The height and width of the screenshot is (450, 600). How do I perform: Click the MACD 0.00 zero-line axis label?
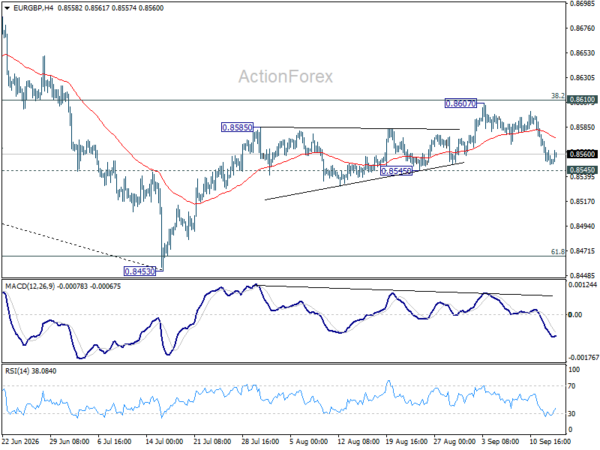pyautogui.click(x=575, y=315)
